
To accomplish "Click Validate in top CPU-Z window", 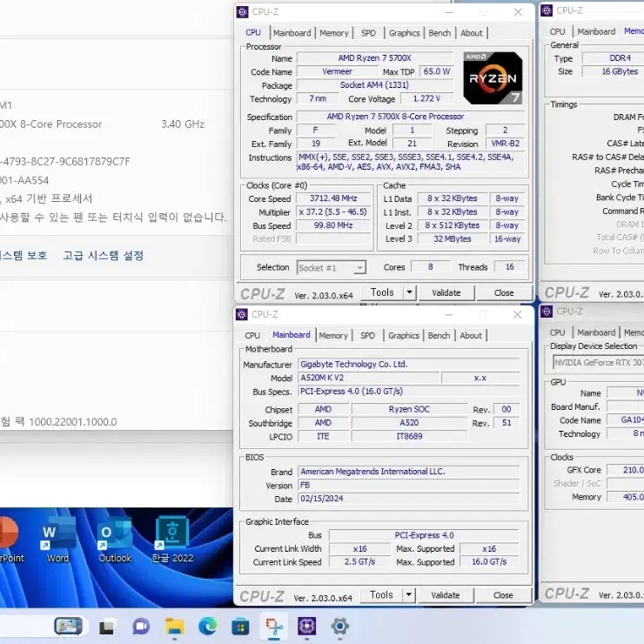I will tap(446, 292).
